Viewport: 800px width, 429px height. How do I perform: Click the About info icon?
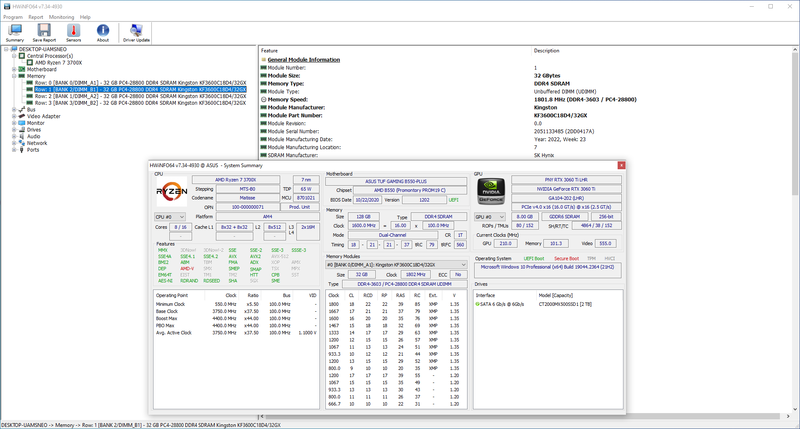tap(103, 33)
